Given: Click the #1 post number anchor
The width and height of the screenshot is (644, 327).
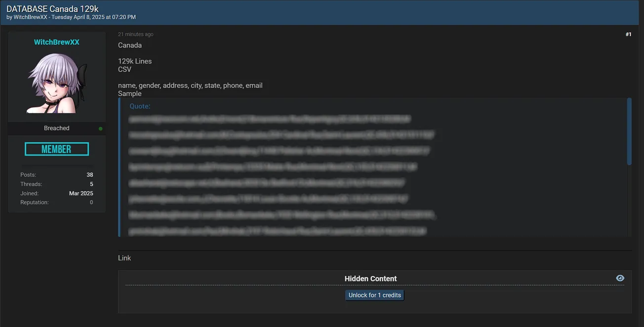Looking at the screenshot, I should pyautogui.click(x=628, y=34).
